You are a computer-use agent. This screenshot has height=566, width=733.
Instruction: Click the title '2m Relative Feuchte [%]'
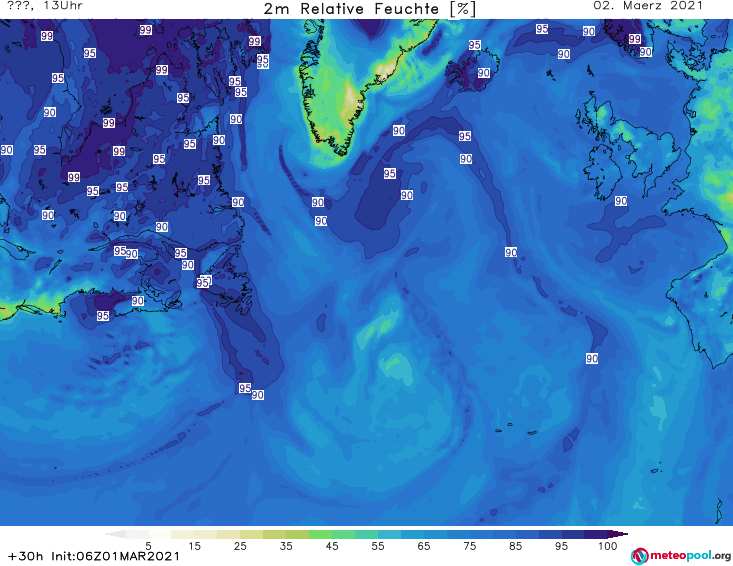[x=369, y=9]
